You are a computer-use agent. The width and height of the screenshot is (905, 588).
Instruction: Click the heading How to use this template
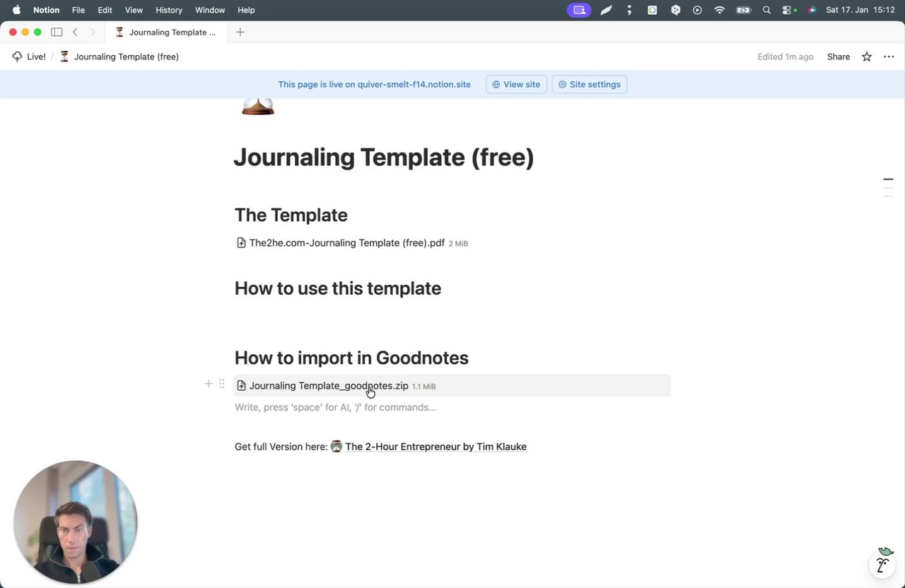coord(337,288)
